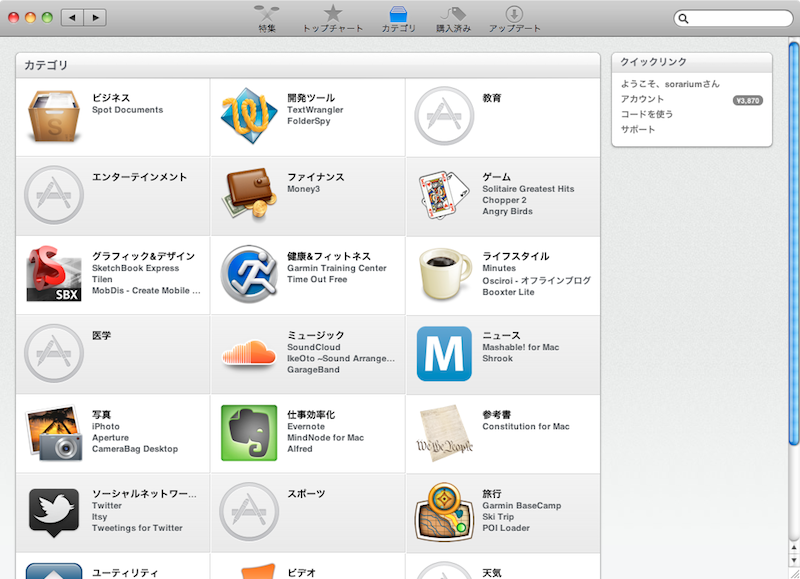The image size is (800, 579).
Task: Open the 開発ツール category title
Action: (x=311, y=97)
